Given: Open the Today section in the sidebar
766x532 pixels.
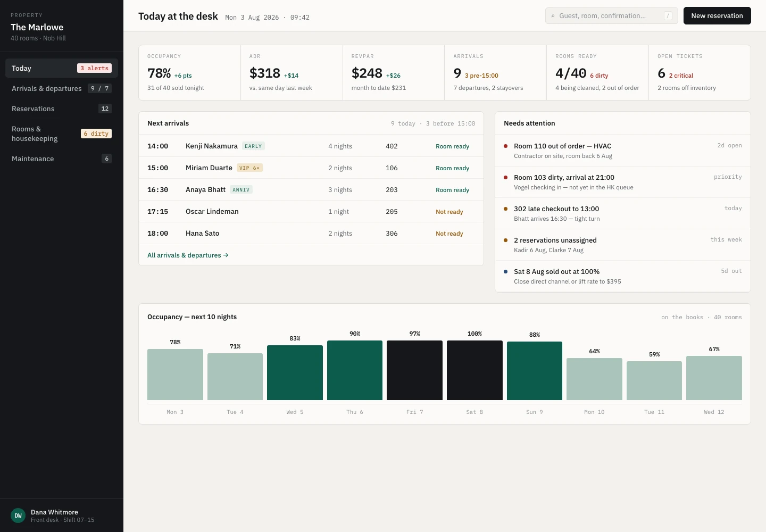Looking at the screenshot, I should tap(62, 68).
